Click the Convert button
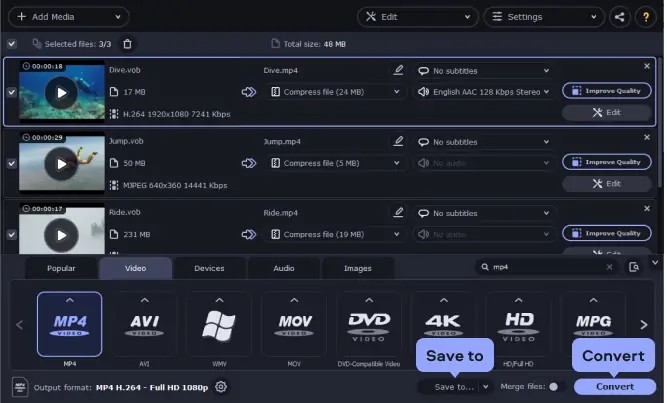 614,387
